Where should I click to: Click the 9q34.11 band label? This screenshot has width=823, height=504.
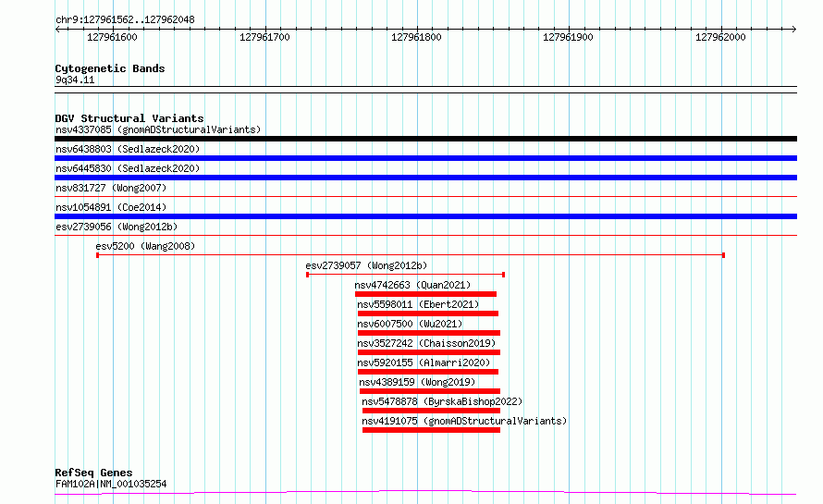(x=75, y=80)
